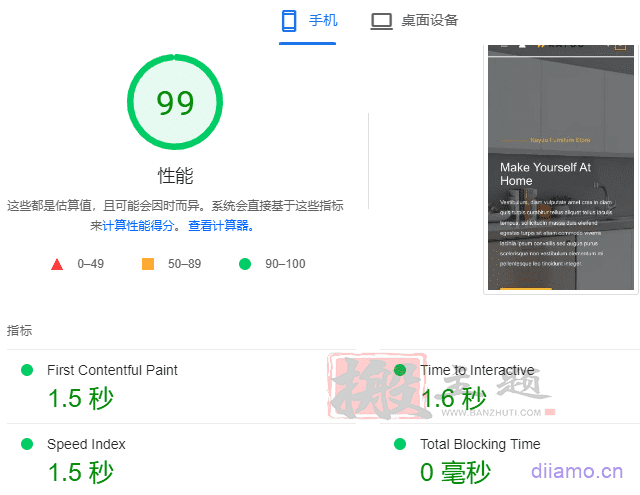Click the Total Blocking Time metric label
This screenshot has width=640, height=495.
click(x=480, y=444)
